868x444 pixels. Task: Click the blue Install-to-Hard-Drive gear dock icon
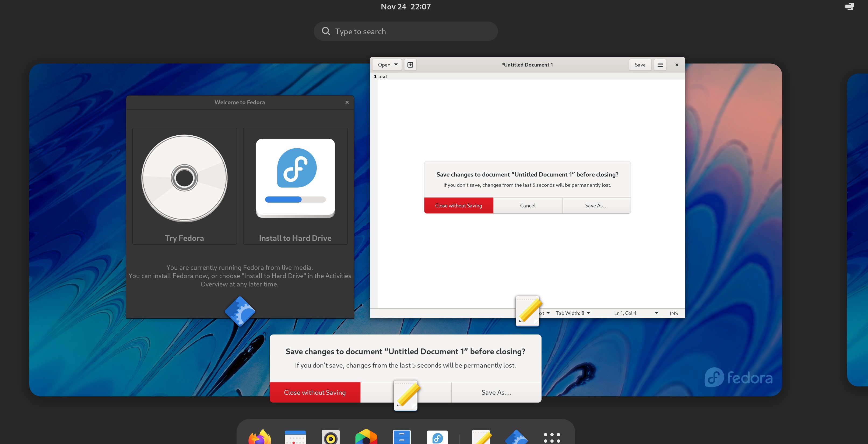tap(516, 438)
